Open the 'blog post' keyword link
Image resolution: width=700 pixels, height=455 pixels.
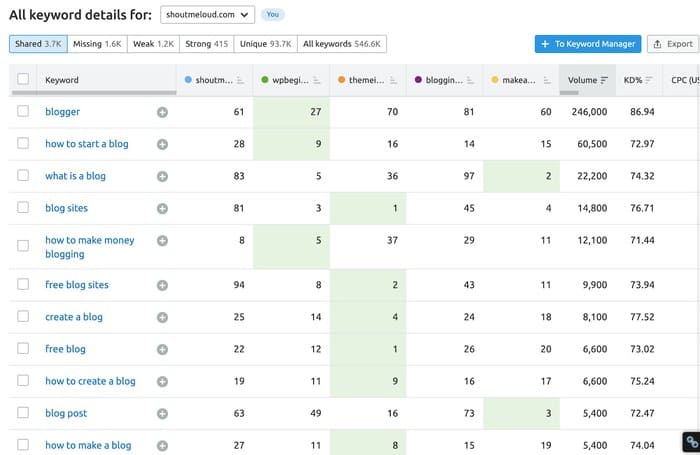[66, 413]
